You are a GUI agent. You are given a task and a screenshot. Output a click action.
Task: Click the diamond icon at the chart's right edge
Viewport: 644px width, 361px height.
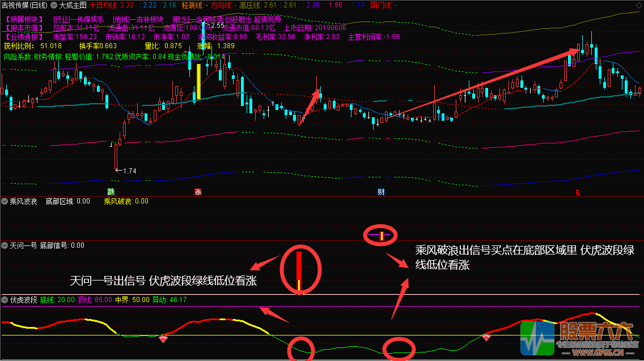[x=639, y=5]
